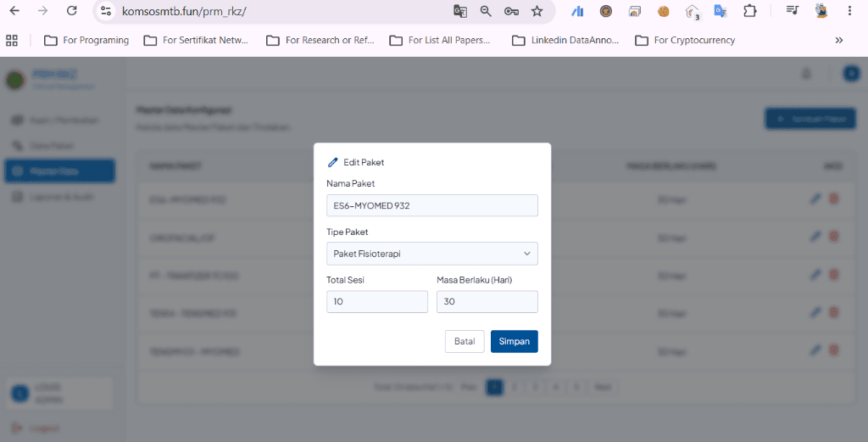Go back using the browser back arrow
The image size is (868, 442).
[x=14, y=10]
